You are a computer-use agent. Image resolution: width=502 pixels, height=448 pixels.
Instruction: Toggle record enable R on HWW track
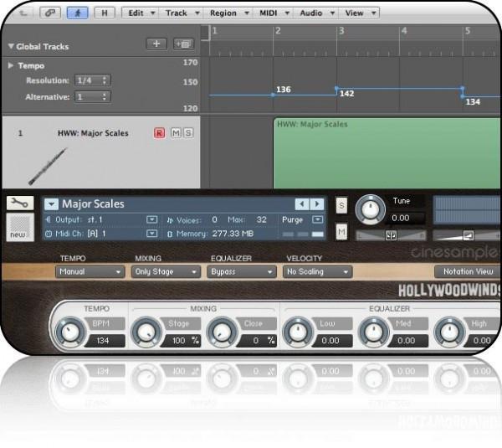[159, 132]
